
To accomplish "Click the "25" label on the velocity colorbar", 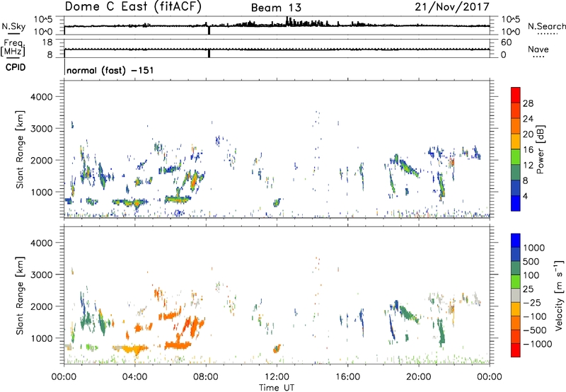I will 528,289.
